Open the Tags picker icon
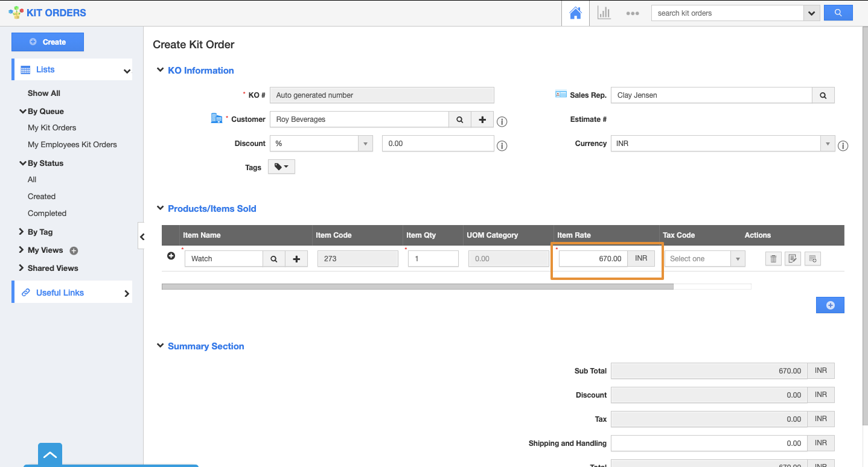 (281, 167)
